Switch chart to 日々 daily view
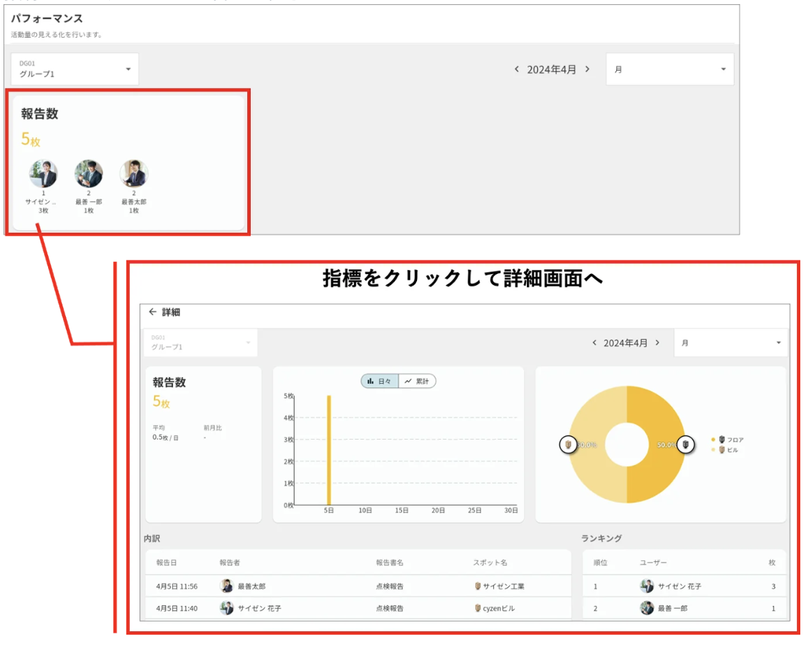The image size is (812, 647). coord(380,381)
